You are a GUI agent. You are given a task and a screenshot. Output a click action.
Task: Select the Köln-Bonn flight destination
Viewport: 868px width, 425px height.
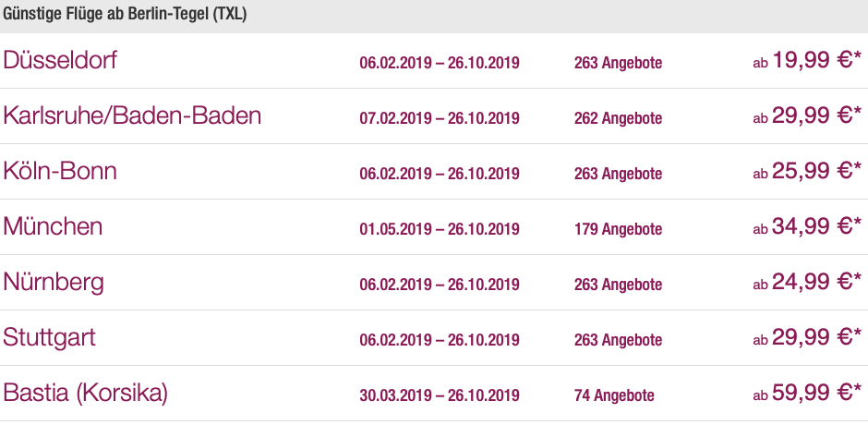point(60,171)
